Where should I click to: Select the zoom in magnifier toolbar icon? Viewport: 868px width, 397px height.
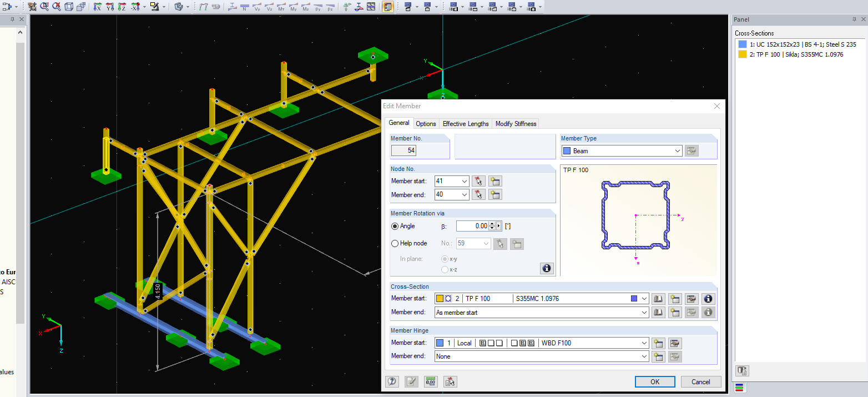[x=44, y=7]
